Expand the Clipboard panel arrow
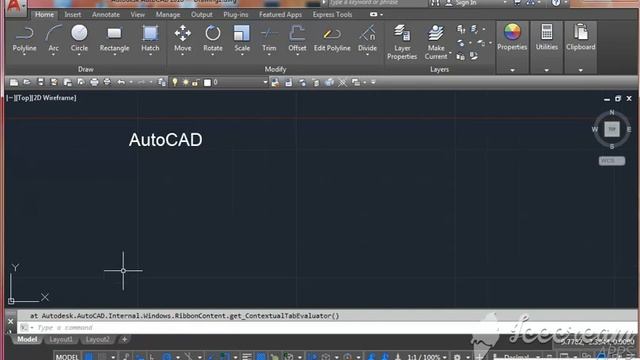The image size is (640, 360). [580, 70]
